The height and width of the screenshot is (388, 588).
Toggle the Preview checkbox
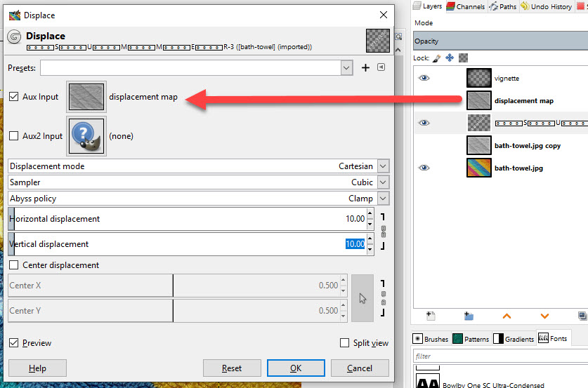[x=14, y=342]
